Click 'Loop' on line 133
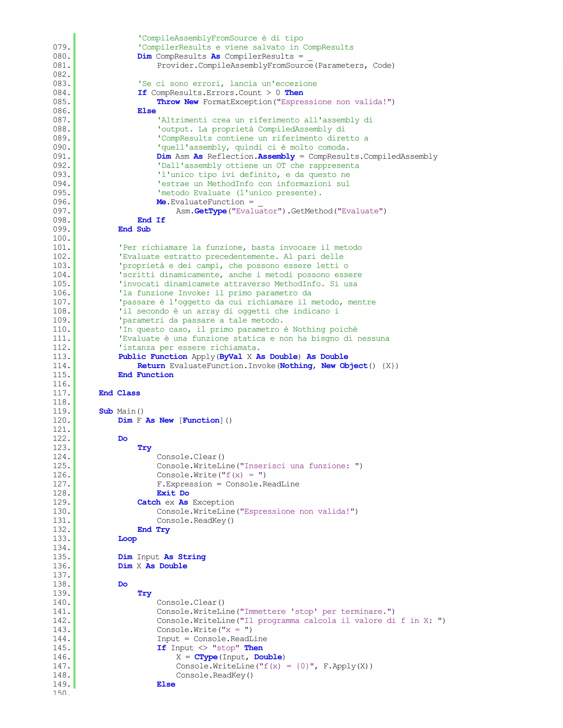The height and width of the screenshot is (728, 563). (x=127, y=539)
